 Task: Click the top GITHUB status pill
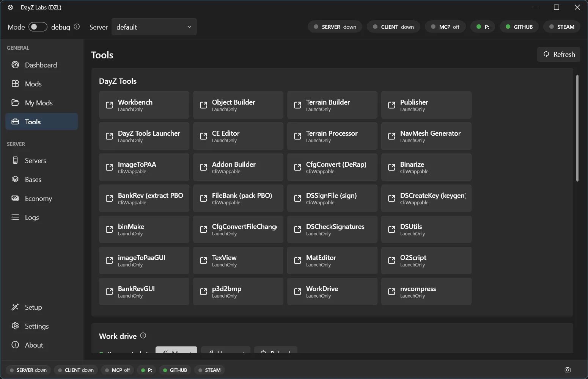[519, 27]
